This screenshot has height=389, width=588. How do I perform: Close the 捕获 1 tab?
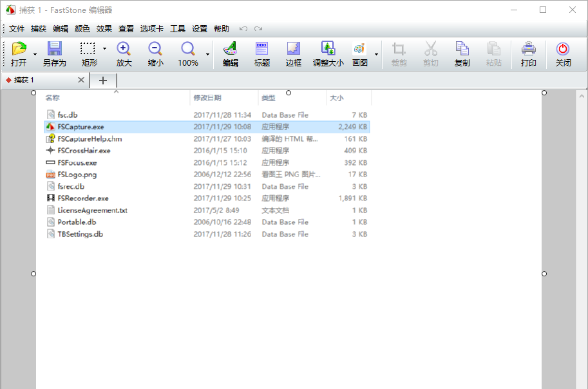coord(81,80)
